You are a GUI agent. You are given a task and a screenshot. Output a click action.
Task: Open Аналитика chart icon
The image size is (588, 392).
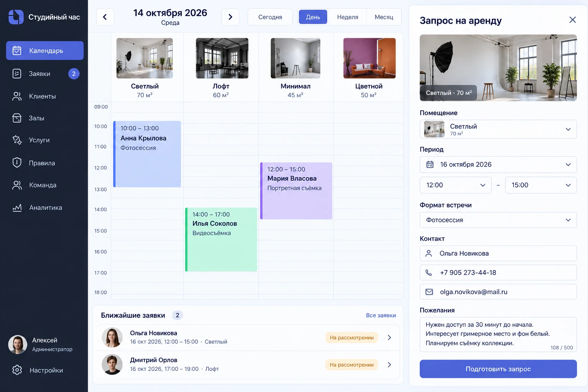coord(17,207)
